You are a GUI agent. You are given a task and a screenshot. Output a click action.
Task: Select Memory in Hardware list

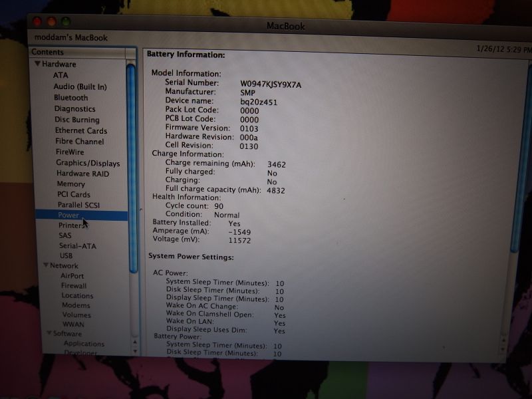click(71, 184)
